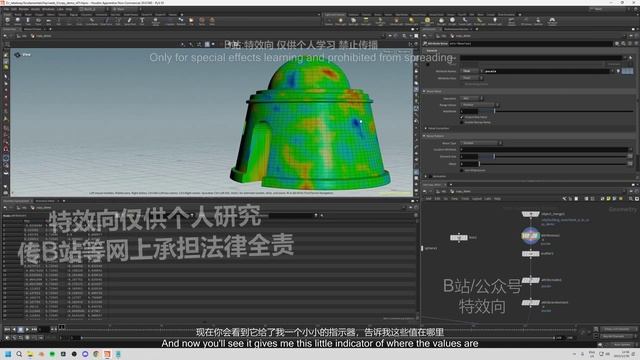Click the Offset slider

[x=553, y=164]
